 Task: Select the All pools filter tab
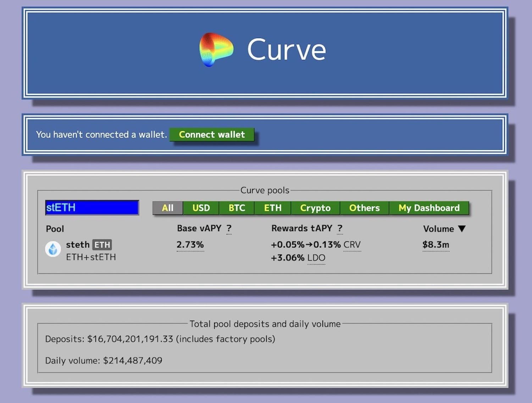pyautogui.click(x=168, y=208)
